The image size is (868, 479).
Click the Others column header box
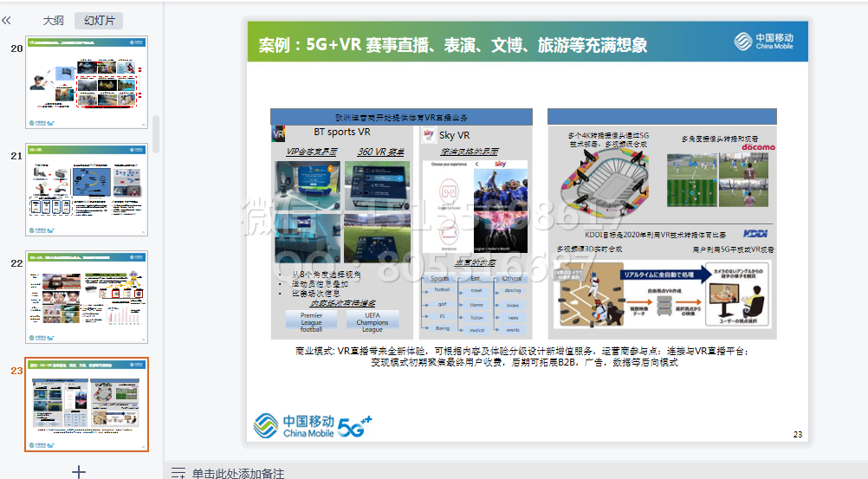pos(511,279)
